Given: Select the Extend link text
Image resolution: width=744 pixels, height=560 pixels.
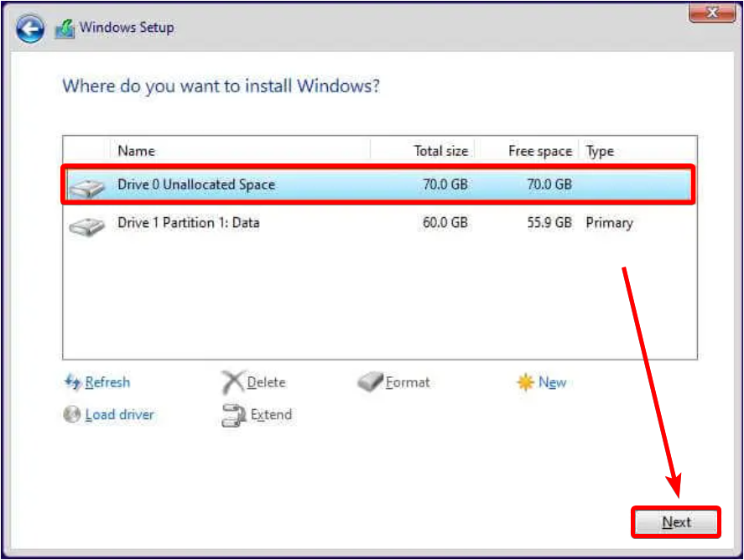Looking at the screenshot, I should [x=270, y=415].
